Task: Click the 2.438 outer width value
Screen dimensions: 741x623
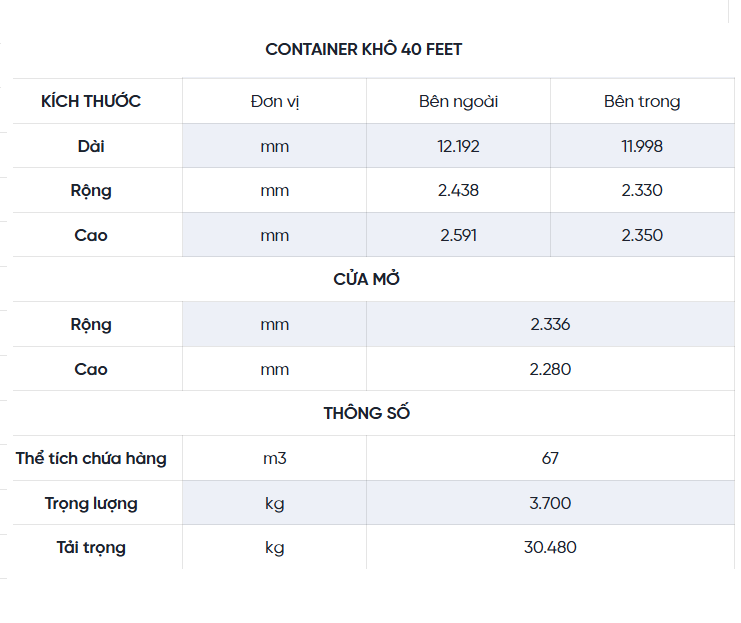Action: 458,190
